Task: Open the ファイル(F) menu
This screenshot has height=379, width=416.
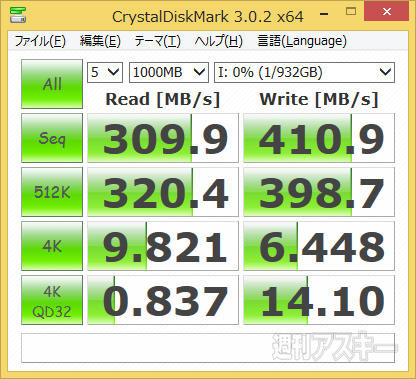Action: click(40, 41)
